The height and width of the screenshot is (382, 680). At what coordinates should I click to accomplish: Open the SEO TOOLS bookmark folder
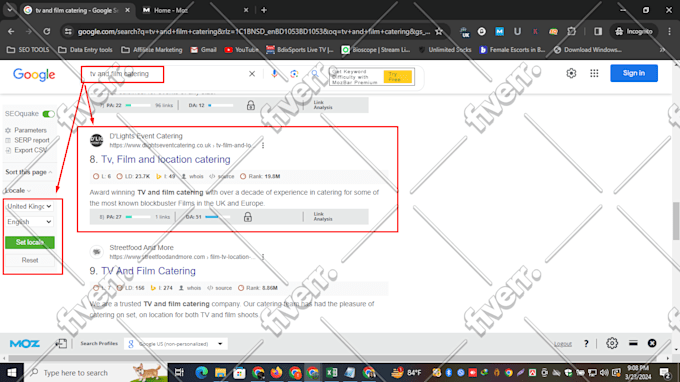point(28,50)
